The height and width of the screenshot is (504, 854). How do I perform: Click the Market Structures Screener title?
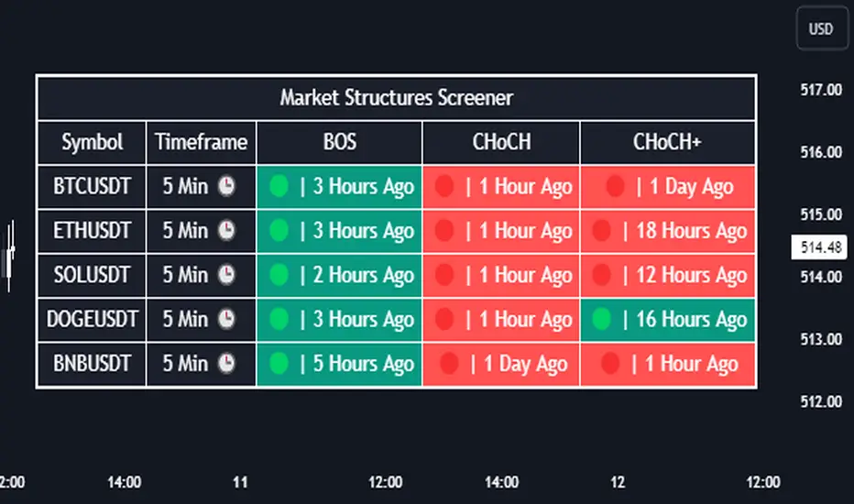396,97
